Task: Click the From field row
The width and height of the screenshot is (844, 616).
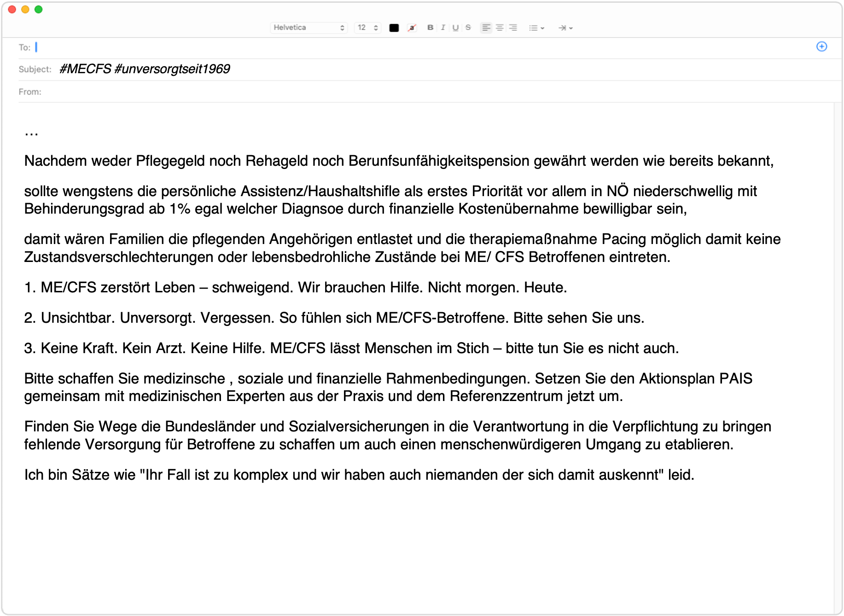Action: click(414, 92)
